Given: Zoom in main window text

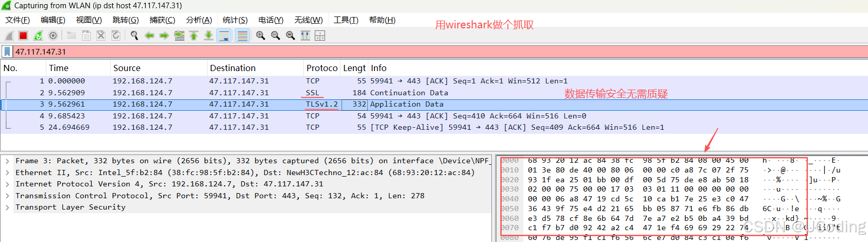Looking at the screenshot, I should click(x=261, y=36).
